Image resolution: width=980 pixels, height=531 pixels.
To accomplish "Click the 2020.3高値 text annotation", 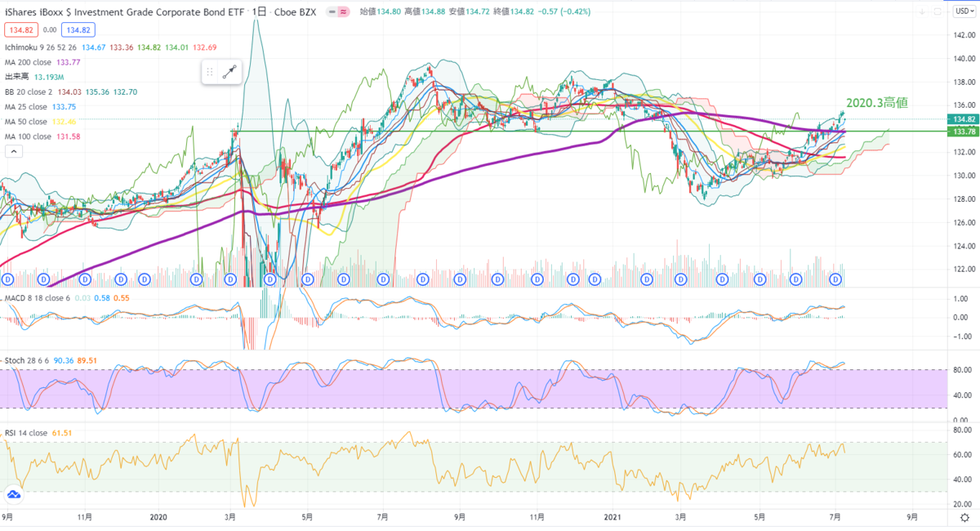I will click(876, 103).
